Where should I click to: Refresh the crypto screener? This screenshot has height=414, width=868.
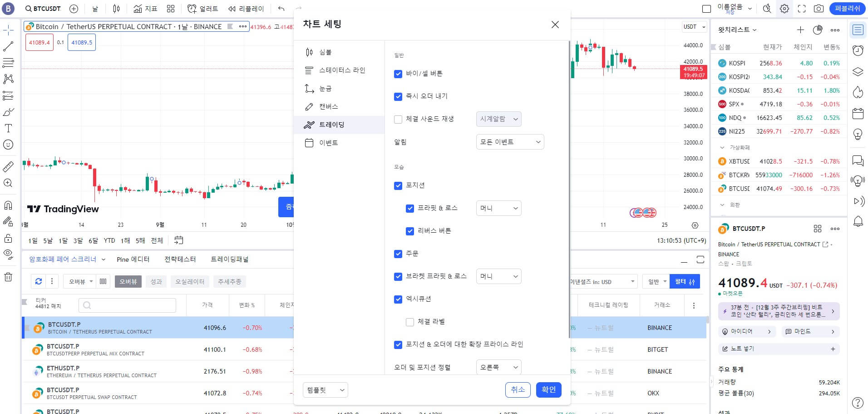pos(39,281)
